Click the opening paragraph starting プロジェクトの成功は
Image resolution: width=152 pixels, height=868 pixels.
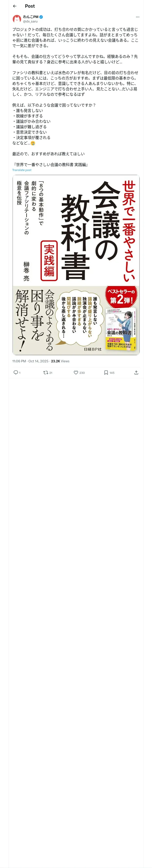click(75, 37)
